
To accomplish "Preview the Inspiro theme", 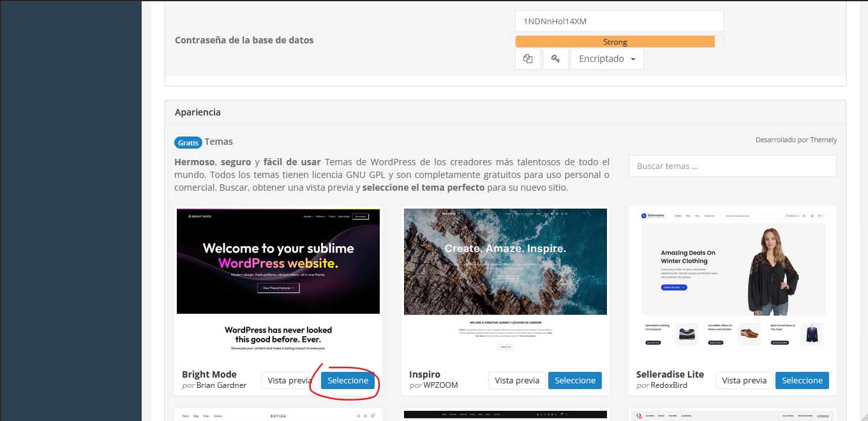I will pos(517,380).
